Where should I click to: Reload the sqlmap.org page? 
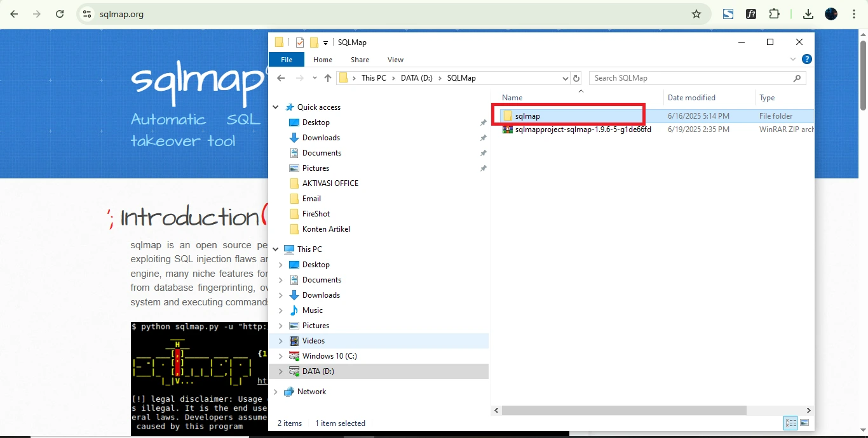[60, 14]
